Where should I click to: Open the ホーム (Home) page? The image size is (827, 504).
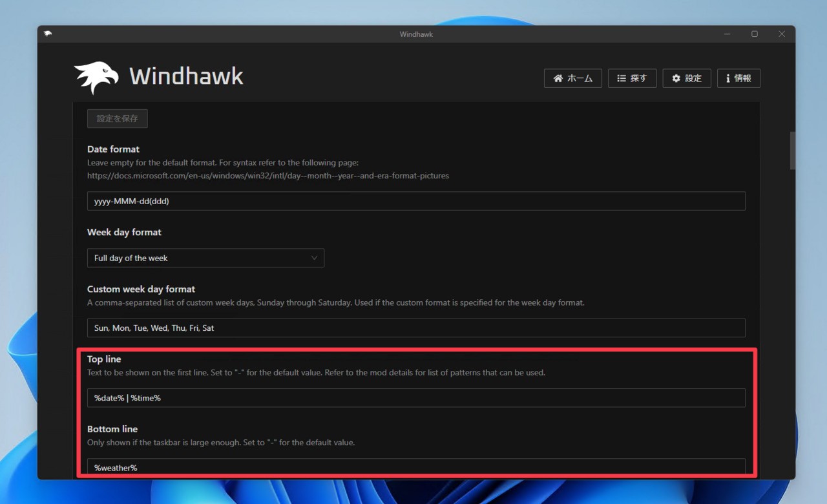[573, 78]
